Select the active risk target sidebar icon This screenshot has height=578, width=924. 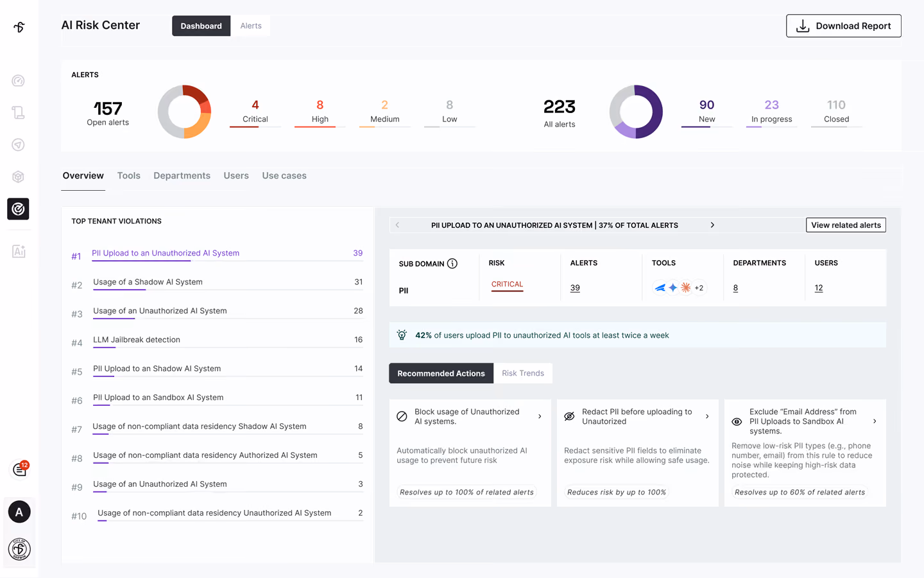point(18,209)
